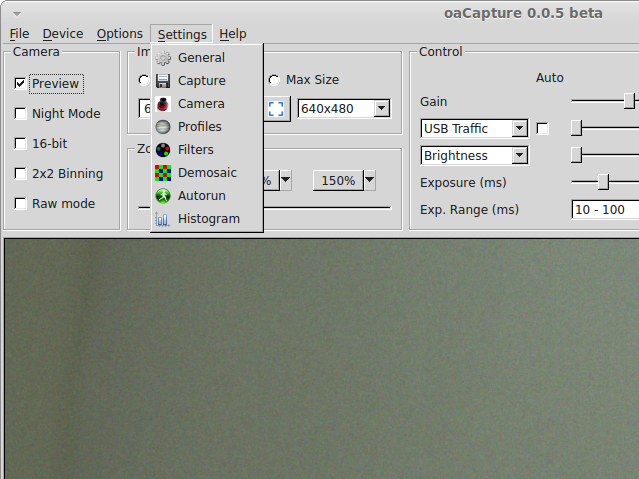Click the General settings gear icon

pyautogui.click(x=163, y=58)
